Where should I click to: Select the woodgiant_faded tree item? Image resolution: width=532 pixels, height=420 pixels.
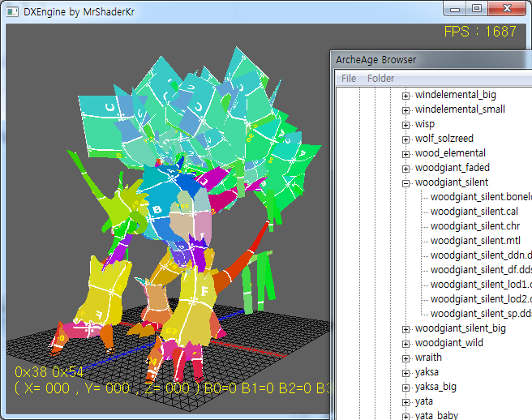tap(452, 168)
